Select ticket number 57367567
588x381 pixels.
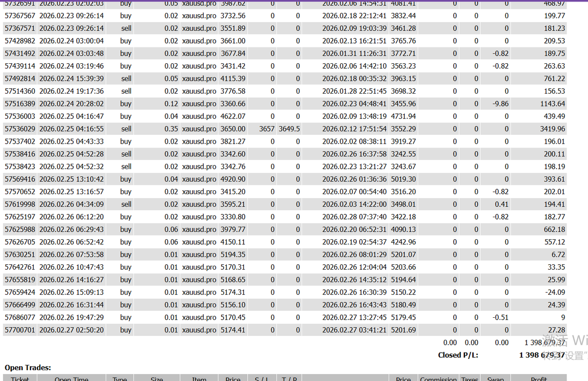(x=20, y=16)
